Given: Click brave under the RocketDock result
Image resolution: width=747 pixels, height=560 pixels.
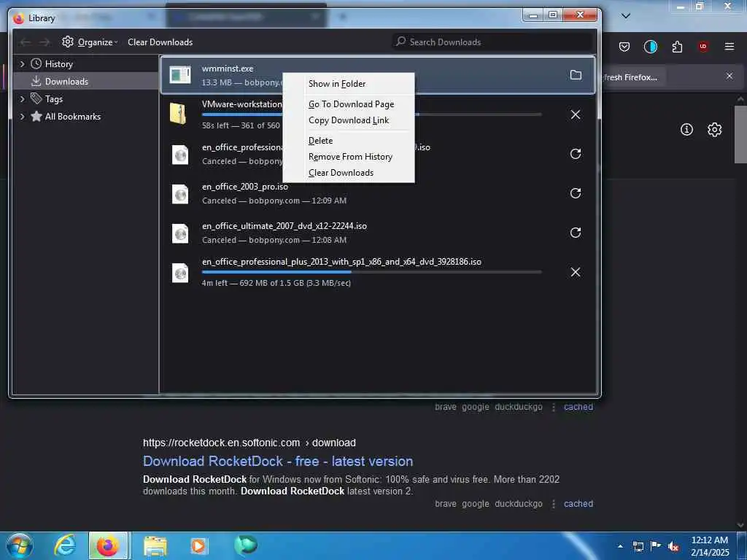Looking at the screenshot, I should coord(446,503).
